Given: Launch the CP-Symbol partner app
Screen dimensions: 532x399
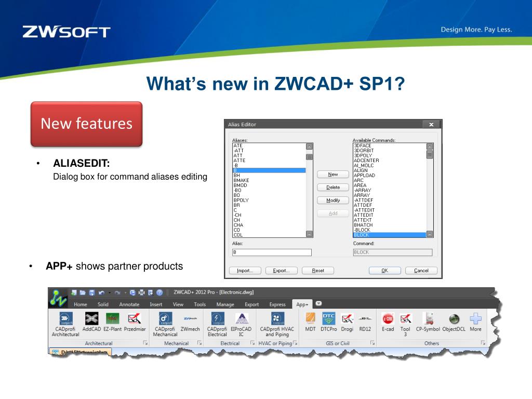Looking at the screenshot, I should point(428,322).
